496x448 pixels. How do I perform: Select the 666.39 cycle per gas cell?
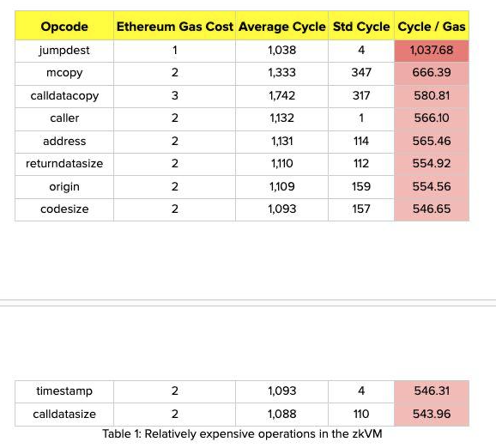tap(432, 73)
